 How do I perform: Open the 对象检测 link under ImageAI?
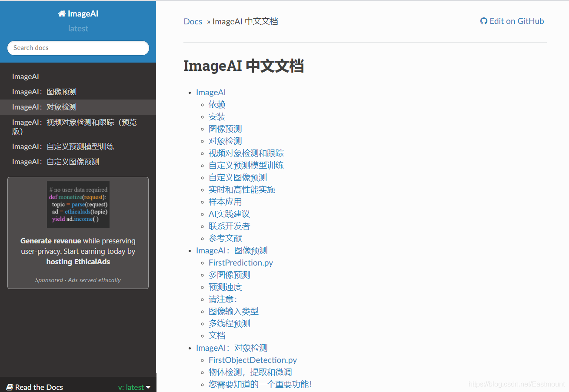coord(225,141)
